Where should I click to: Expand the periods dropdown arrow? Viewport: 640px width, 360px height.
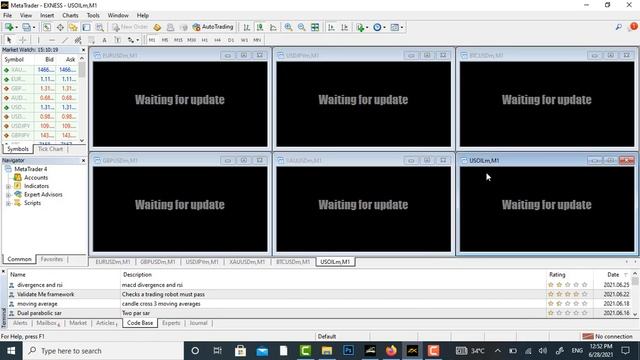coord(384,27)
